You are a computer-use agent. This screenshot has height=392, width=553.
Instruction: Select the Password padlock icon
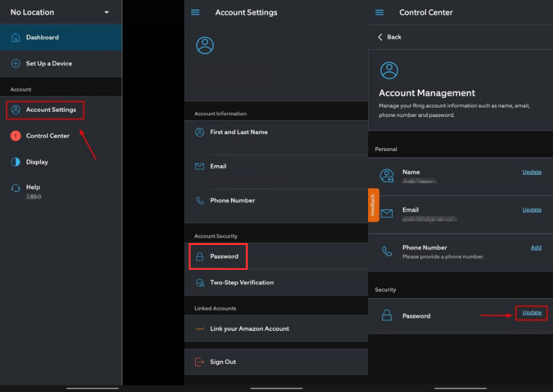click(x=200, y=256)
